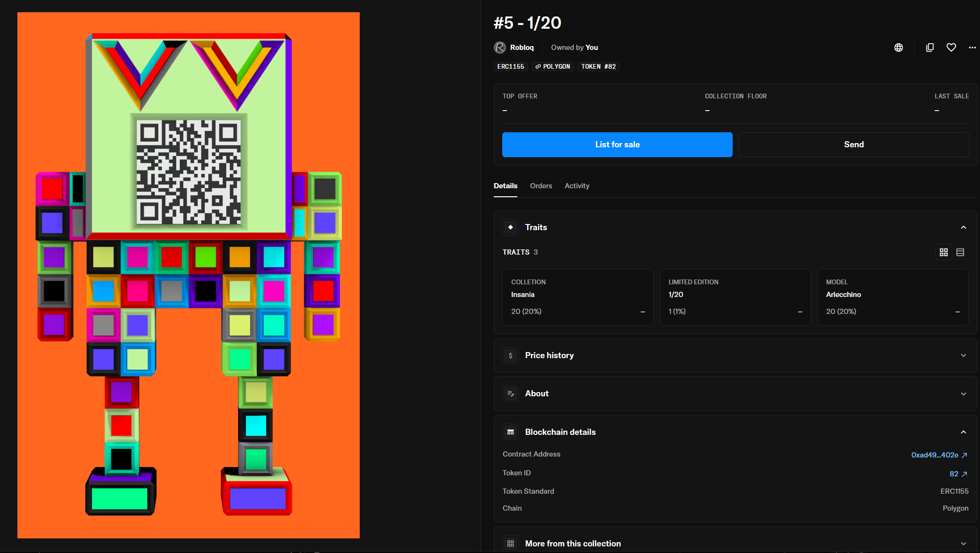Switch traits to list view
Image resolution: width=980 pixels, height=553 pixels.
[960, 252]
